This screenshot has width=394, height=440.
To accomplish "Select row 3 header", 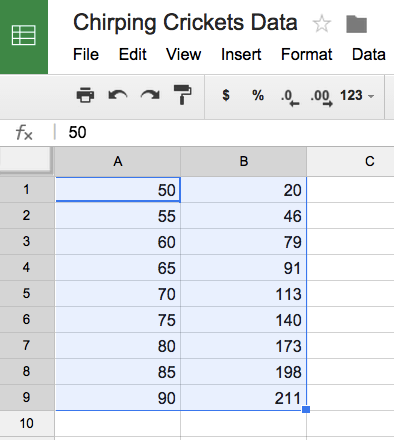I will 27,242.
